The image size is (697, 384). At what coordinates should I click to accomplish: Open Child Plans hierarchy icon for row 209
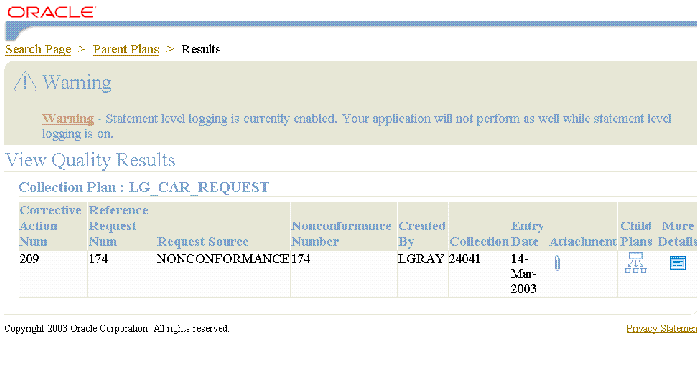click(x=635, y=263)
